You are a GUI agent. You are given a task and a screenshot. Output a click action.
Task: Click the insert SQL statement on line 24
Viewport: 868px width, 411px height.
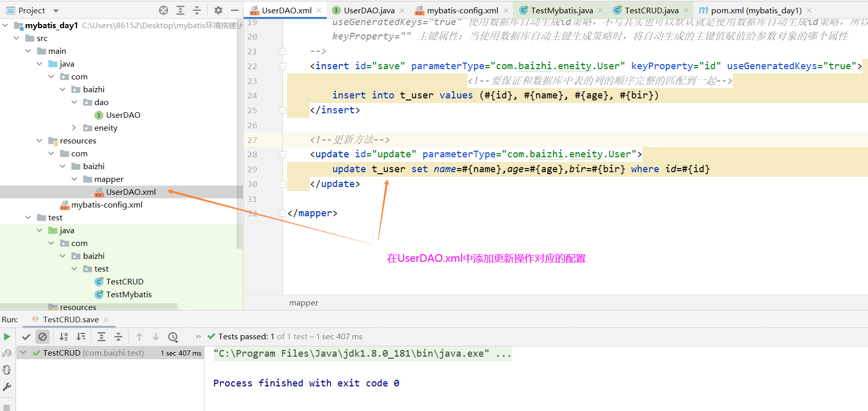[495, 95]
